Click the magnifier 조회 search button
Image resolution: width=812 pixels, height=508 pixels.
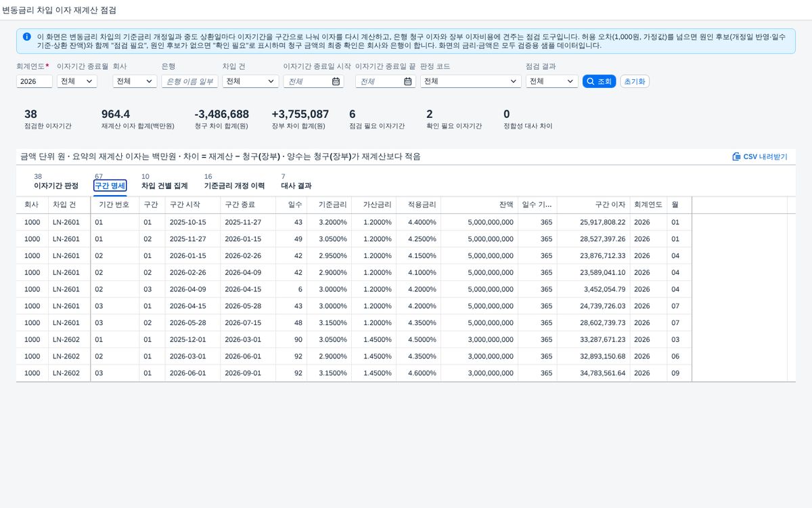[x=600, y=81]
